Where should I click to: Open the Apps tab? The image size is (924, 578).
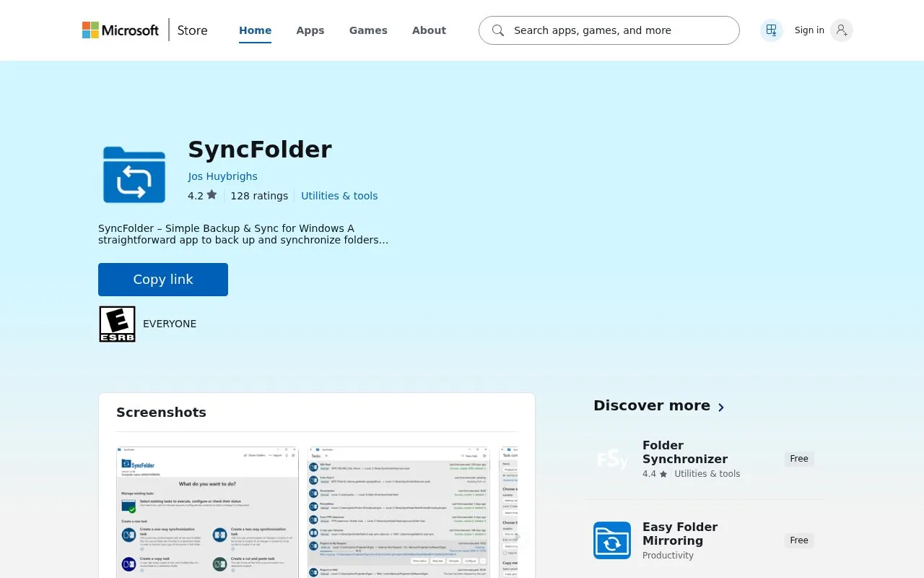point(310,30)
